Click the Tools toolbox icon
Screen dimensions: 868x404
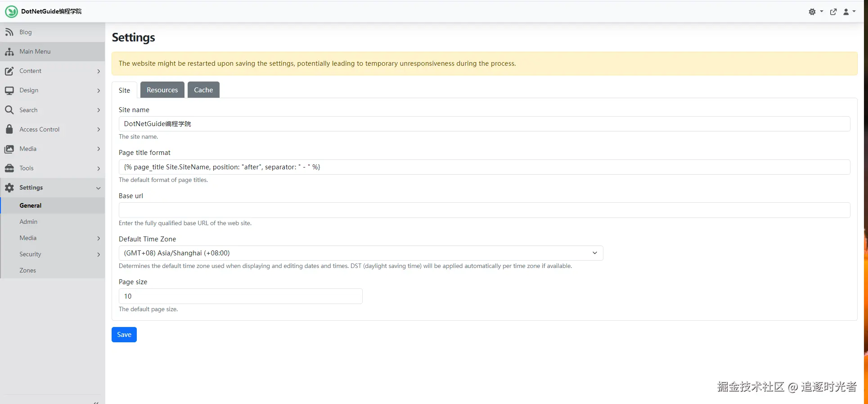coord(9,168)
